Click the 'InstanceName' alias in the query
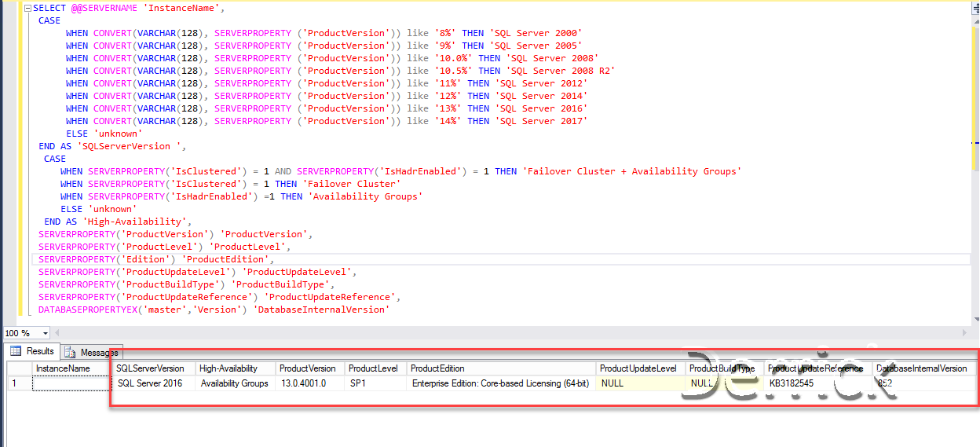The image size is (980, 447). [180, 8]
